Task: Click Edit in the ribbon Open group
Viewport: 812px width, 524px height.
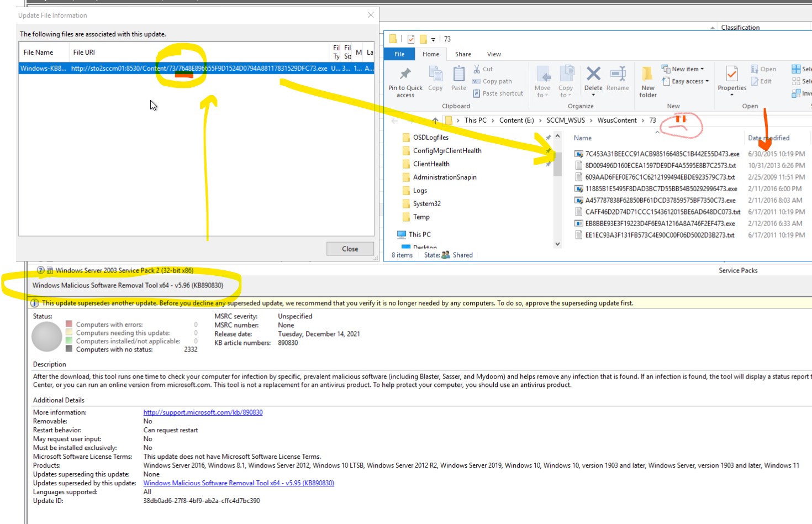Action: tap(761, 81)
